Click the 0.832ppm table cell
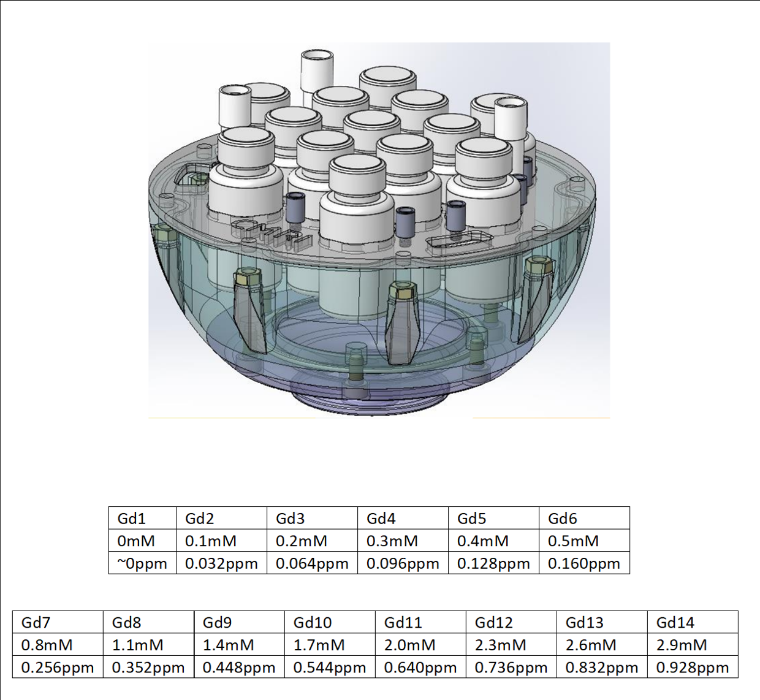 pos(602,668)
